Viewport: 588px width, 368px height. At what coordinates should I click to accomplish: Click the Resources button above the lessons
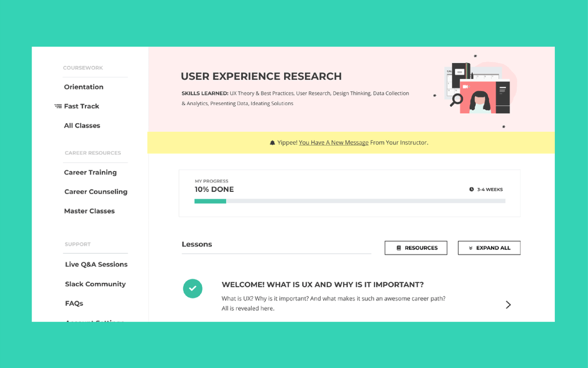pos(415,248)
